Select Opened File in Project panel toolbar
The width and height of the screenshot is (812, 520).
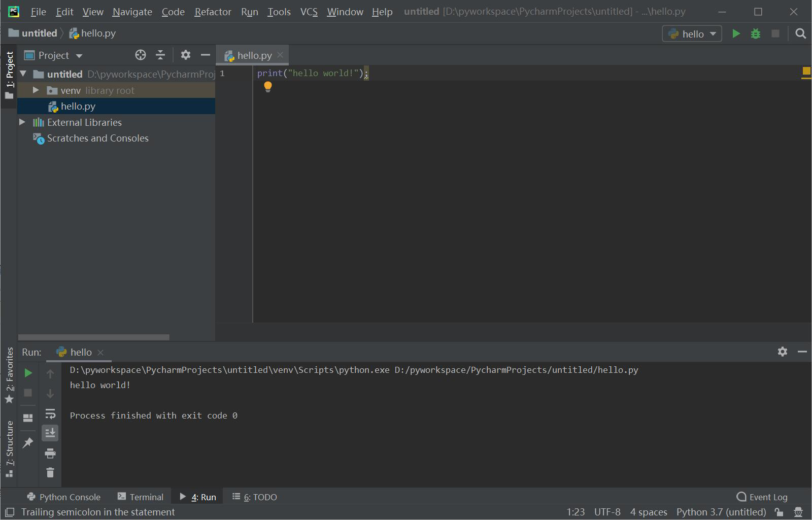tap(141, 55)
